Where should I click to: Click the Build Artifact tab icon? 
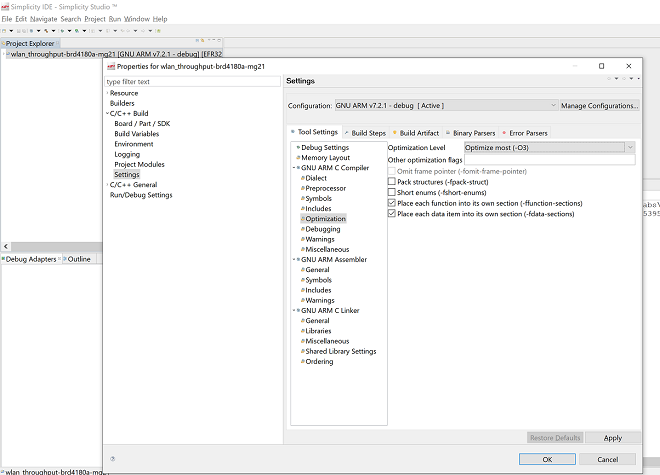396,132
